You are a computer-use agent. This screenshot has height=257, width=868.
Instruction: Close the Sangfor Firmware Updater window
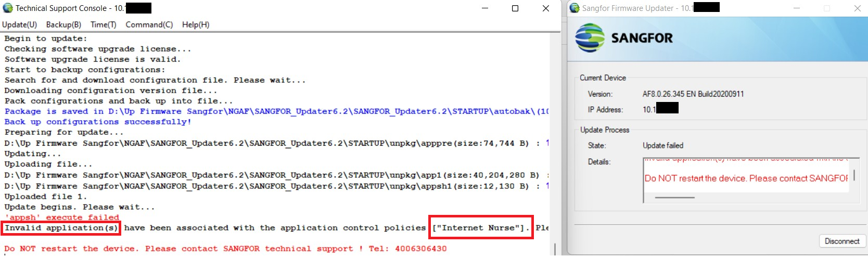857,8
